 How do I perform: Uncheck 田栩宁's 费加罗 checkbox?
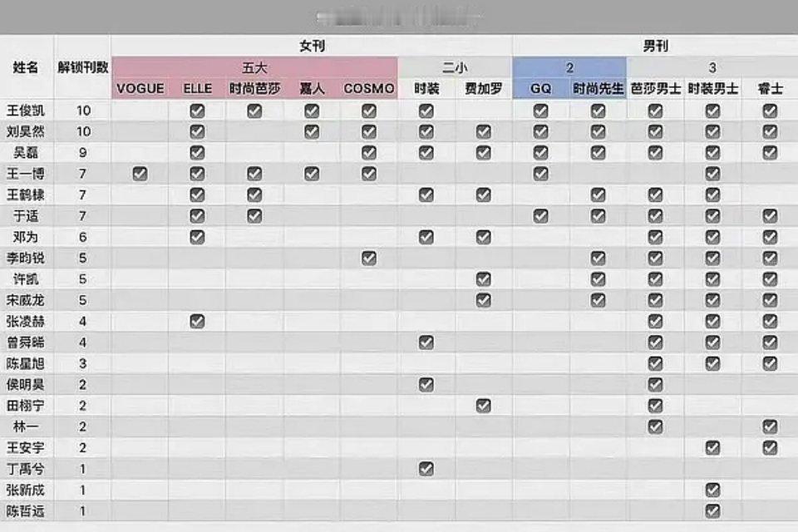point(484,406)
